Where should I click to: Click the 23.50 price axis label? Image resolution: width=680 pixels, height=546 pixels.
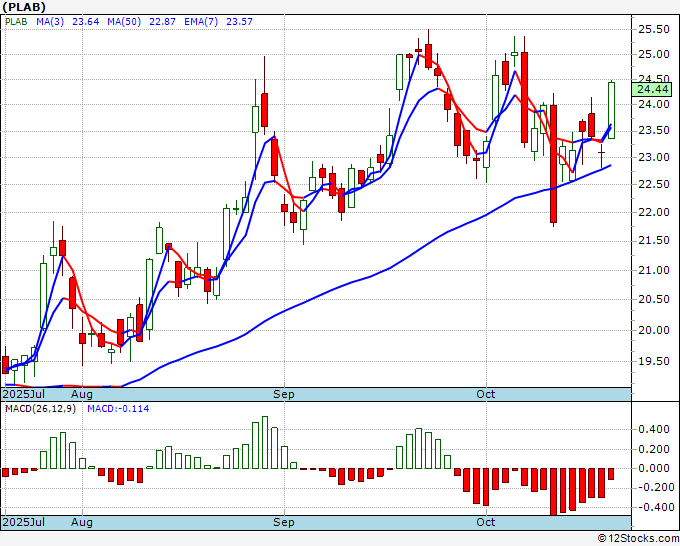(654, 131)
